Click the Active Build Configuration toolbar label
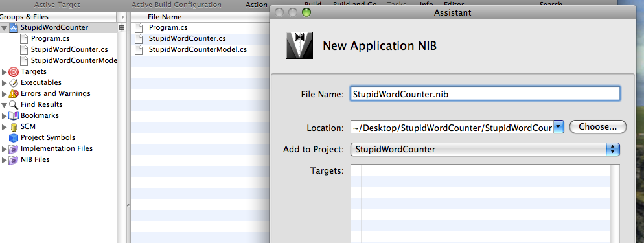Image resolution: width=644 pixels, height=243 pixels. point(176,5)
